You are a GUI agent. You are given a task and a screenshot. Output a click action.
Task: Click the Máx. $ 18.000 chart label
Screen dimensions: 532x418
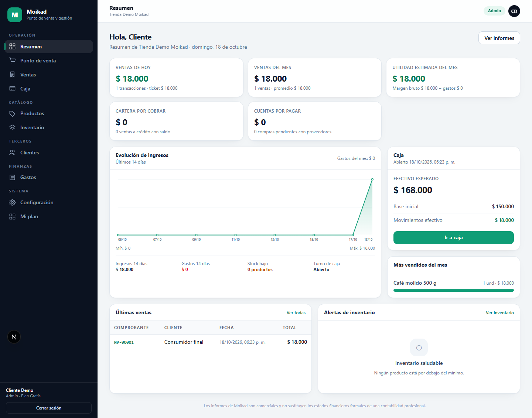(x=362, y=248)
